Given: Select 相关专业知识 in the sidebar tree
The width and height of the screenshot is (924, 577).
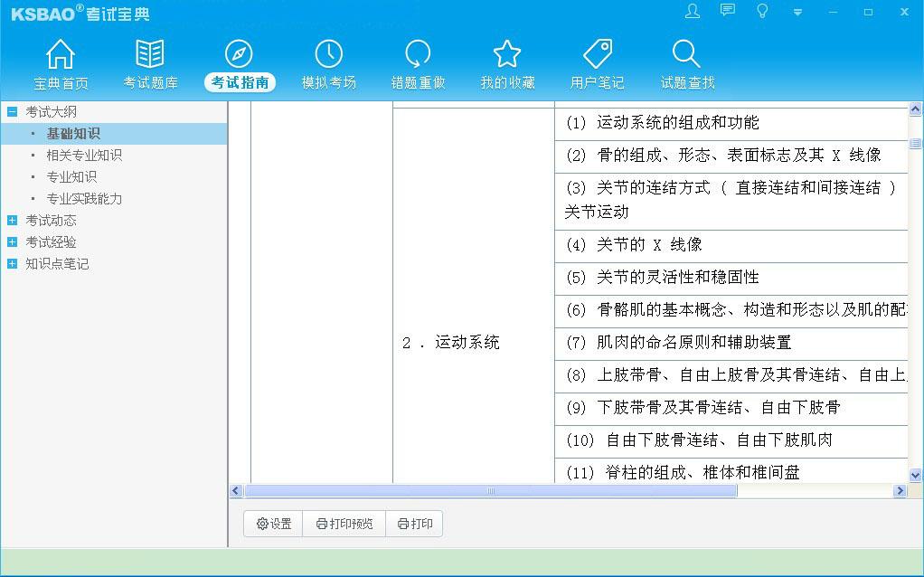Looking at the screenshot, I should (84, 156).
